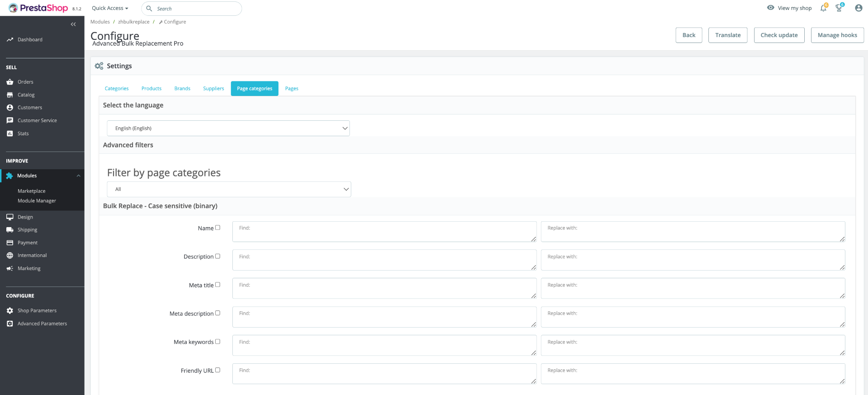The height and width of the screenshot is (395, 868).
Task: Click the International globe icon
Action: click(10, 256)
